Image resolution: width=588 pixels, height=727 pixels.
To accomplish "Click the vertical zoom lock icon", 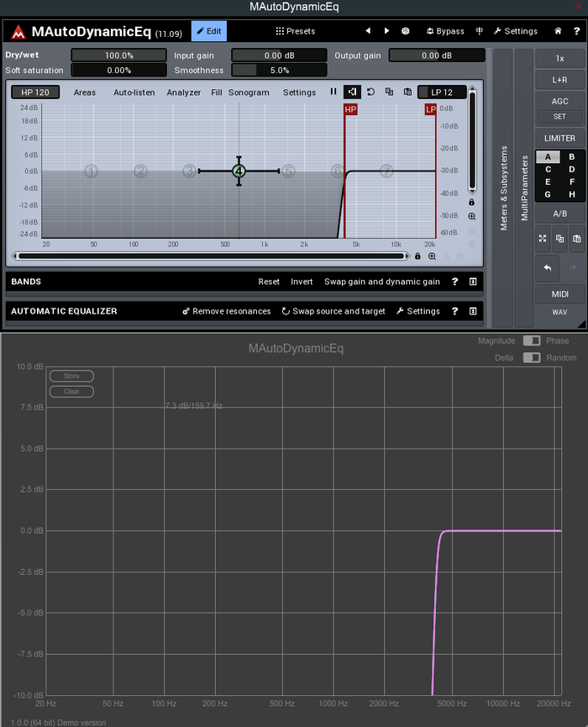I will coord(472,203).
